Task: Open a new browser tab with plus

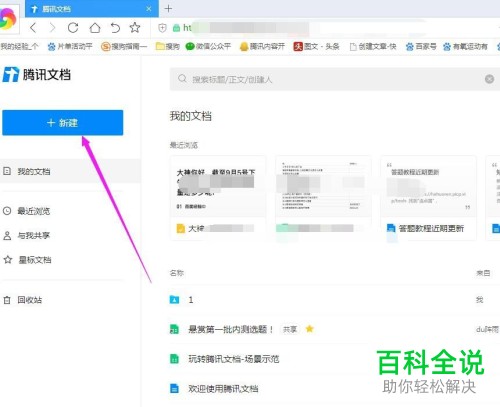Action: (x=168, y=9)
